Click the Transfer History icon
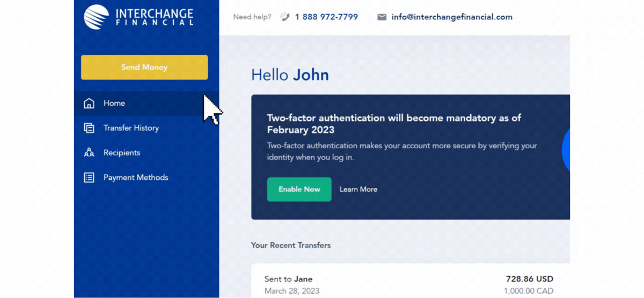Viewport: 644px width, 298px height. [x=89, y=128]
